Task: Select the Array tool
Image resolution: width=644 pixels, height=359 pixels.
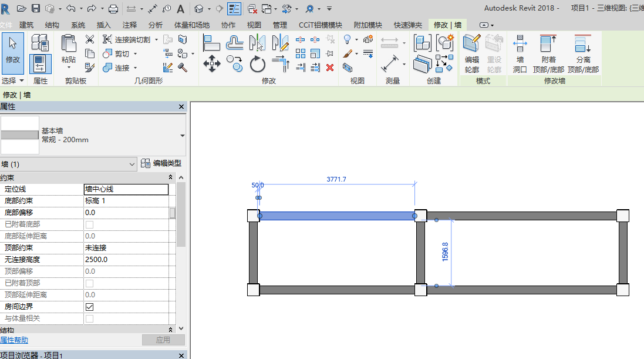Action: click(x=301, y=53)
